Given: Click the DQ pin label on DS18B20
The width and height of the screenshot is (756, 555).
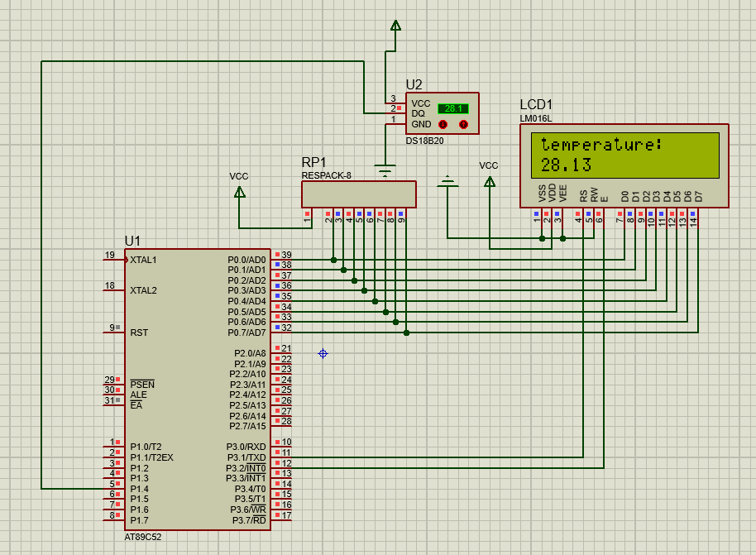Looking at the screenshot, I should tap(418, 114).
